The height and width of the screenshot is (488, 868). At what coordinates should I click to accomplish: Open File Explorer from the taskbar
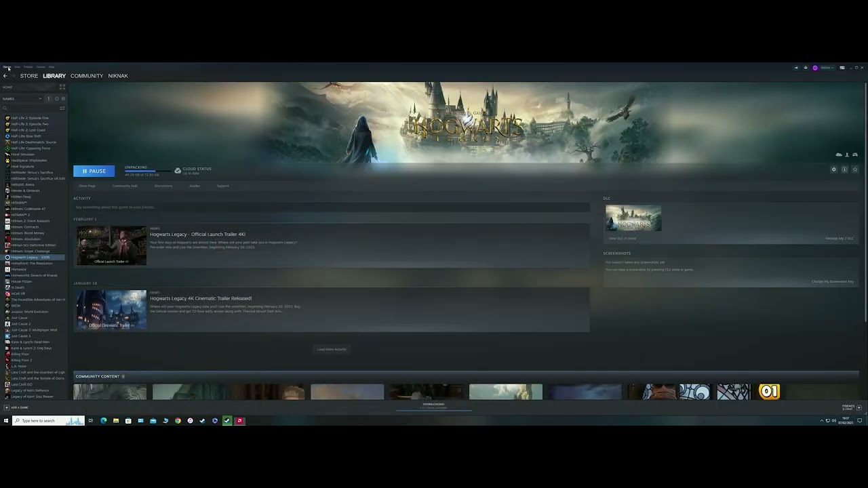116,421
